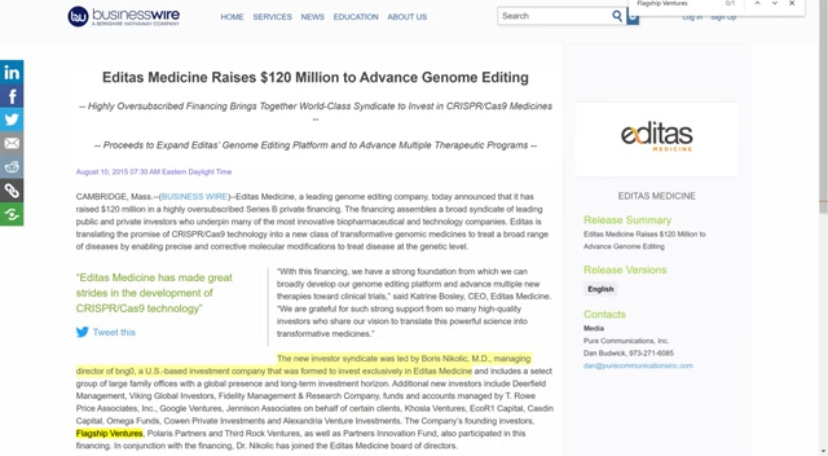
Task: Click the Log In link
Action: click(x=692, y=17)
